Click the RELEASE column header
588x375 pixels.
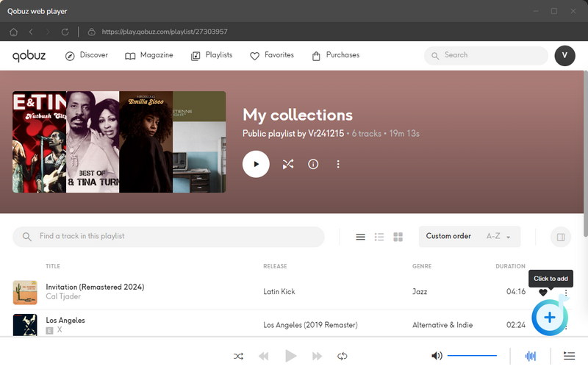275,266
